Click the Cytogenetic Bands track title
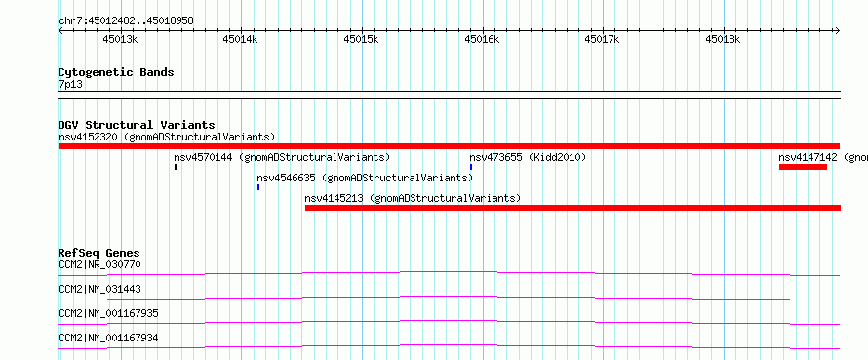This screenshot has height=360, width=868. (x=116, y=72)
